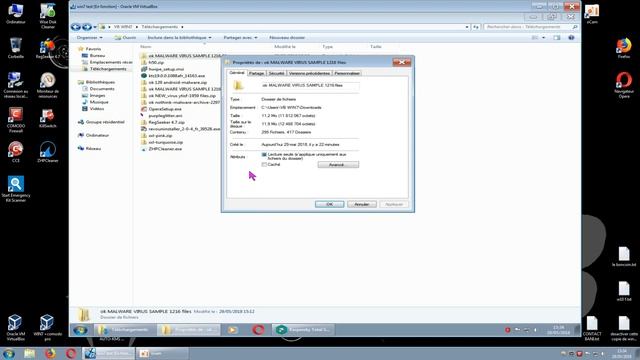Toggle the Explorer preview pane icon
The width and height of the screenshot is (640, 360).
pos(557,38)
